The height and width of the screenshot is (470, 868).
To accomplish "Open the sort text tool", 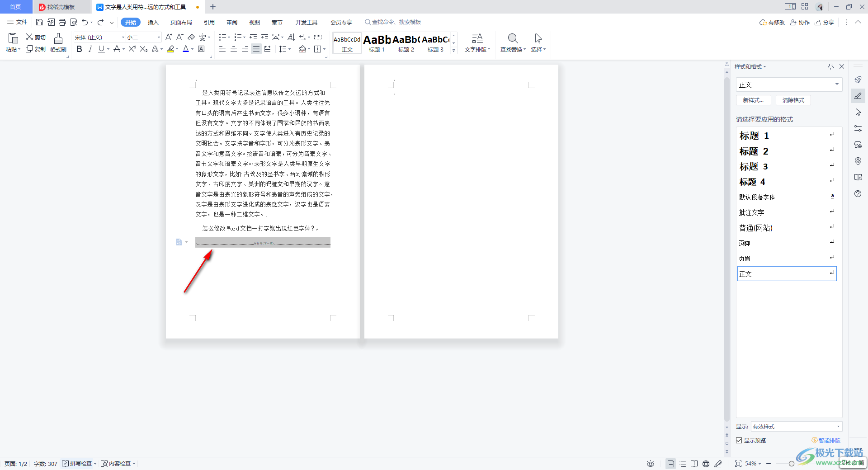I will [x=291, y=37].
